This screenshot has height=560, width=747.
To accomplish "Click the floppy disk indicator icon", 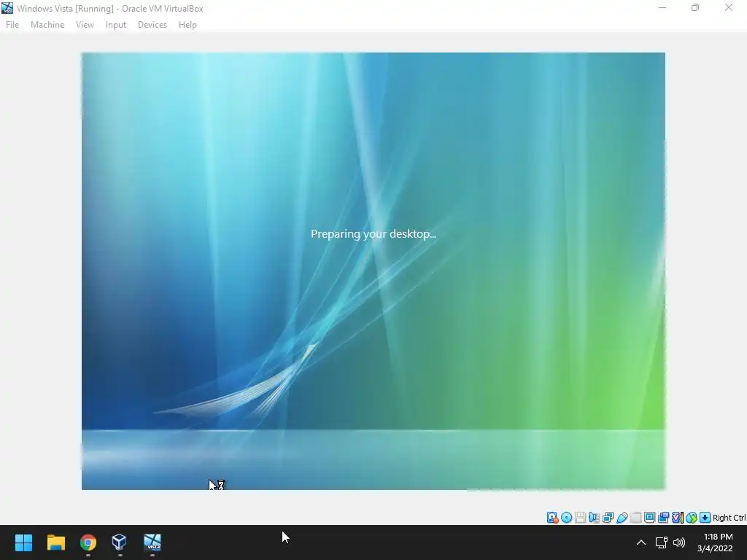I will pos(580,518).
